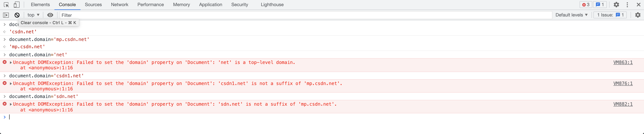
Task: Open the VM863:1 source link
Action: (623, 62)
